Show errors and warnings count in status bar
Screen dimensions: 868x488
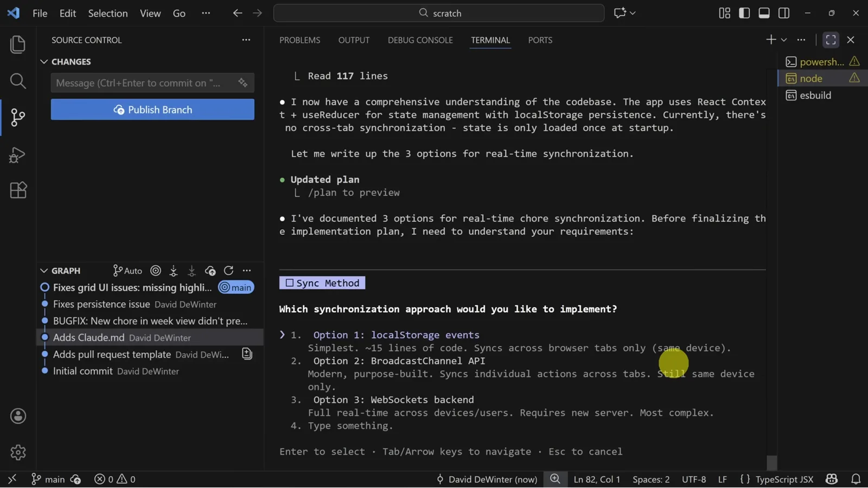pos(114,479)
